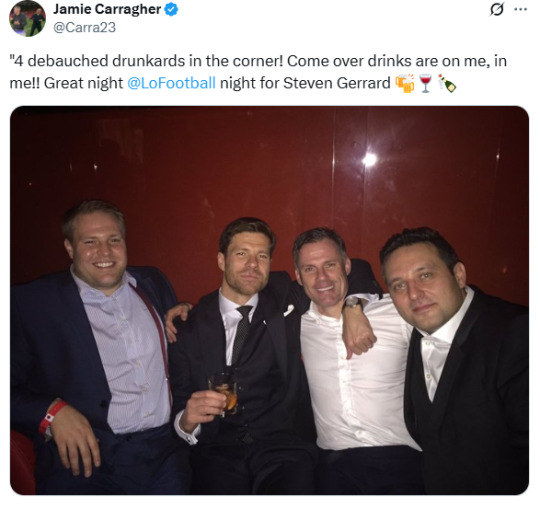
Task: Click the word 'drunkards' in the tweet
Action: pyautogui.click(x=149, y=61)
